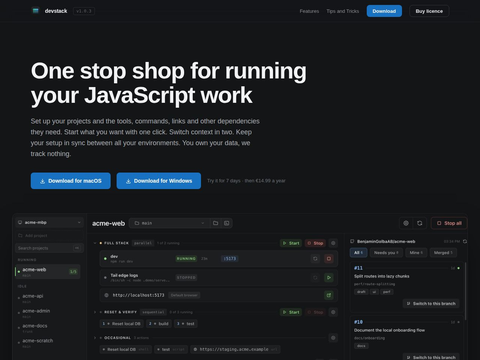Click step 2 build chip
480x360 pixels.
(x=159, y=324)
